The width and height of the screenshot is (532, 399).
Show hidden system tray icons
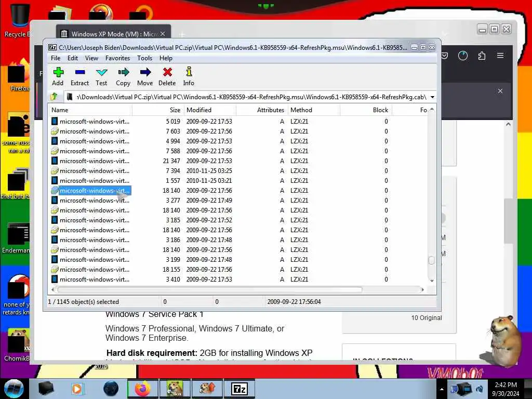pyautogui.click(x=442, y=390)
